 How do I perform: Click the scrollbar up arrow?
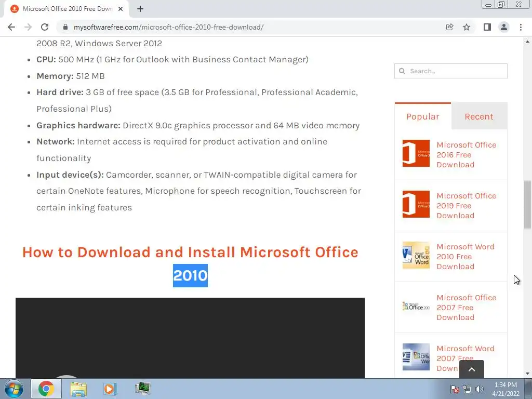pos(527,42)
